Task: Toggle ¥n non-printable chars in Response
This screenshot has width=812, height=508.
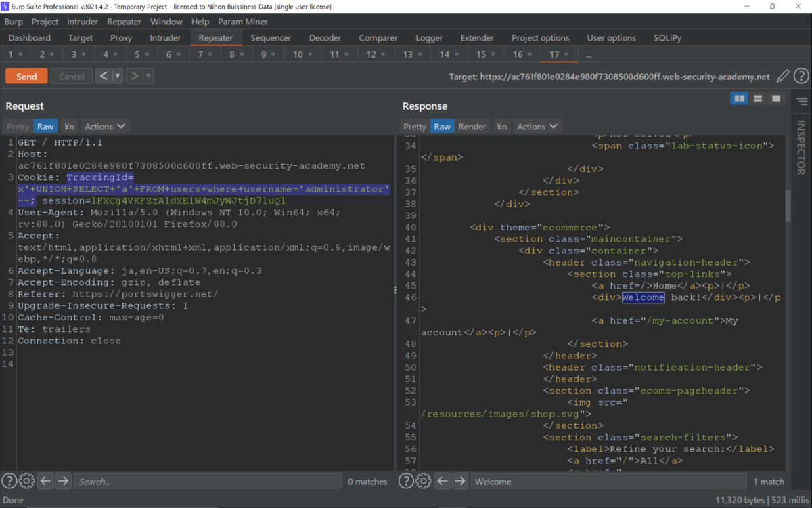Action: coord(501,127)
